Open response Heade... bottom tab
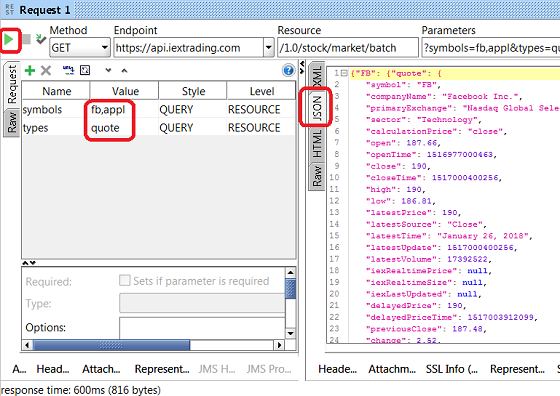 [338, 369]
